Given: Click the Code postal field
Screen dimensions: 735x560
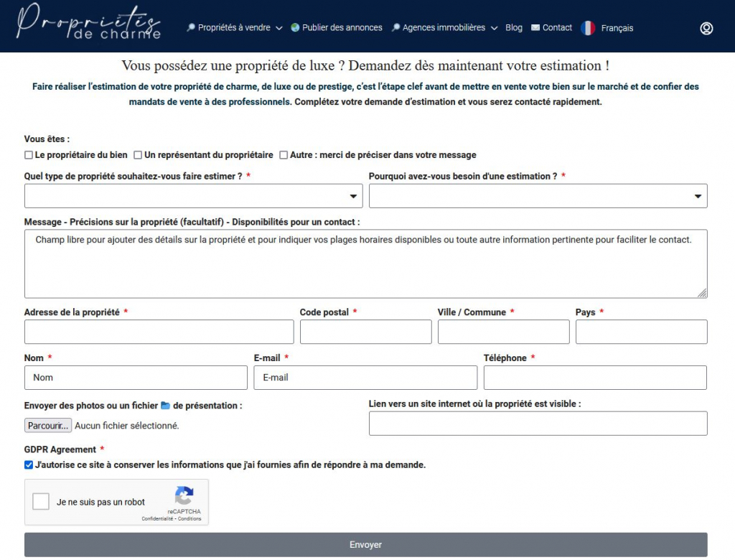Looking at the screenshot, I should (x=365, y=332).
